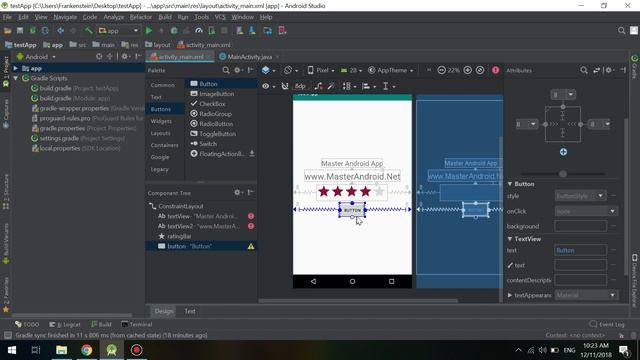Viewport: 640px width, 360px height.
Task: Open the File menu
Action: click(7, 17)
